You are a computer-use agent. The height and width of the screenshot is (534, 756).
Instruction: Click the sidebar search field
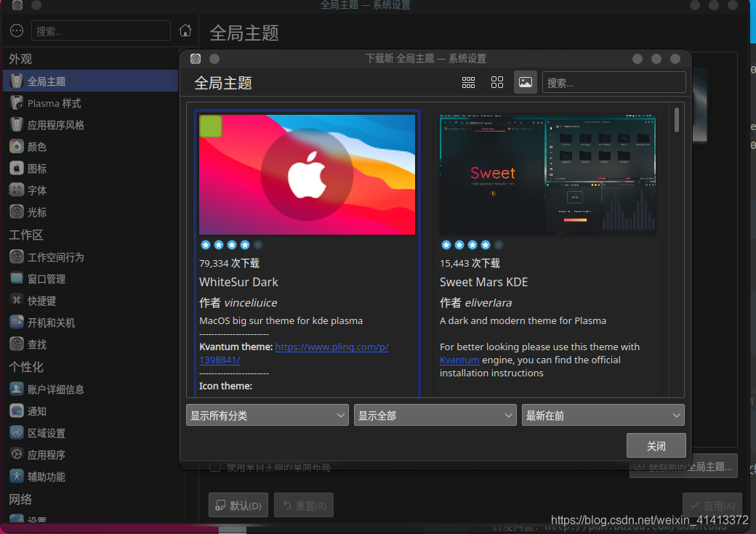101,31
